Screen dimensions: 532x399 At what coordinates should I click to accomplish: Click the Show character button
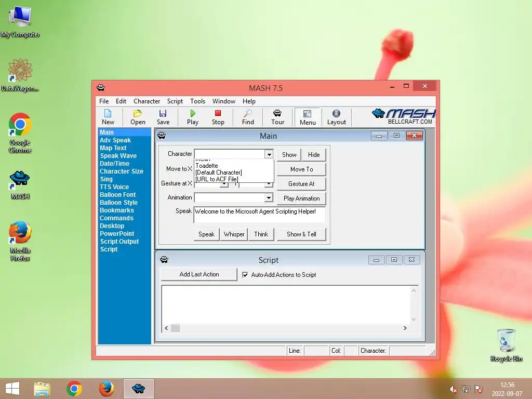click(x=289, y=155)
